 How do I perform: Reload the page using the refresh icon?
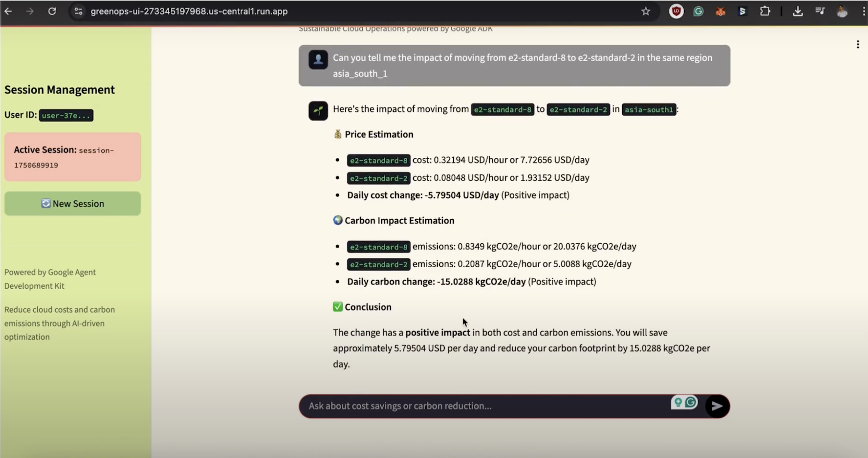tap(52, 12)
